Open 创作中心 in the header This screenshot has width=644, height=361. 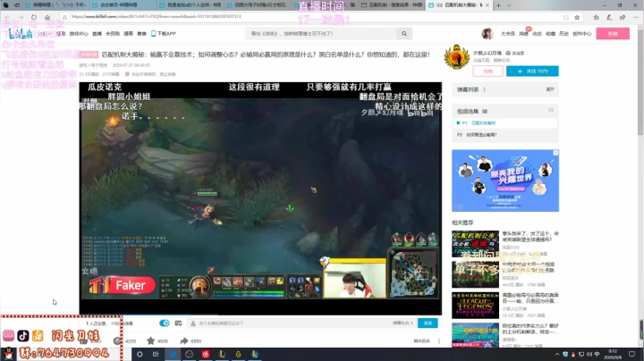click(582, 34)
